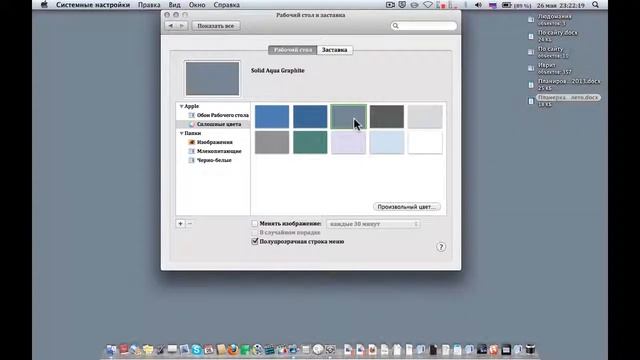Toggle Менять изображение checkbox
The width and height of the screenshot is (640, 360).
coord(255,224)
